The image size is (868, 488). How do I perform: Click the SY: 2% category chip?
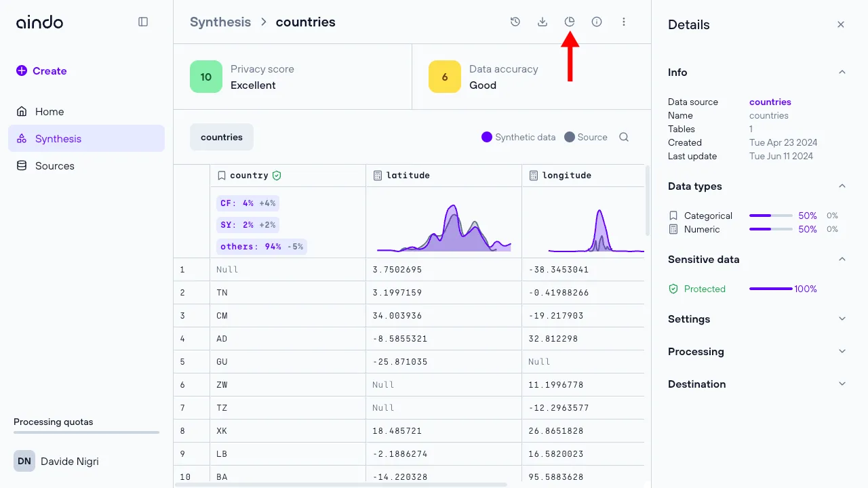coord(248,225)
